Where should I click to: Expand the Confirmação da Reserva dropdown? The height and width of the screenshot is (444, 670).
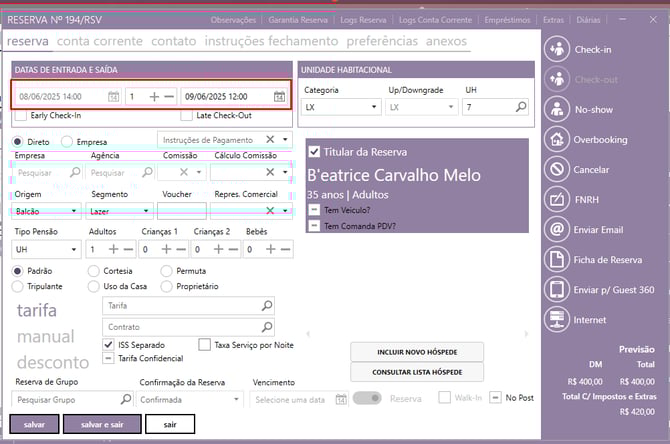[x=235, y=399]
